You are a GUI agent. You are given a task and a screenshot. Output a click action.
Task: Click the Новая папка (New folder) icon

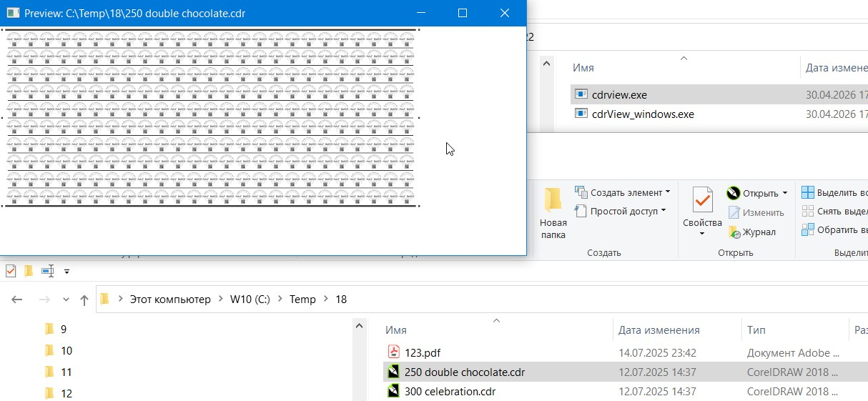pos(553,200)
